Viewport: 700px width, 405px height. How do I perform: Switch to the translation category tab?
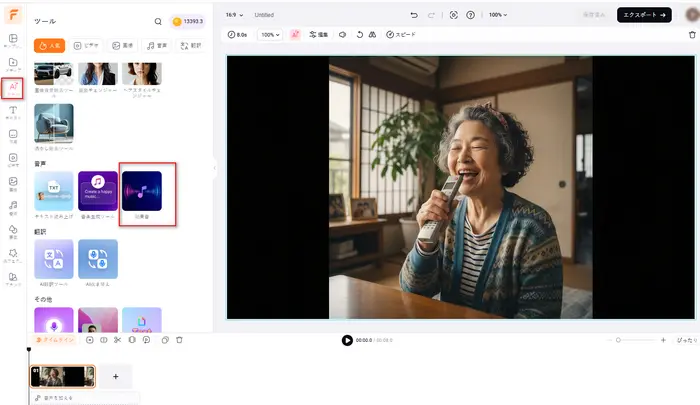pos(191,46)
